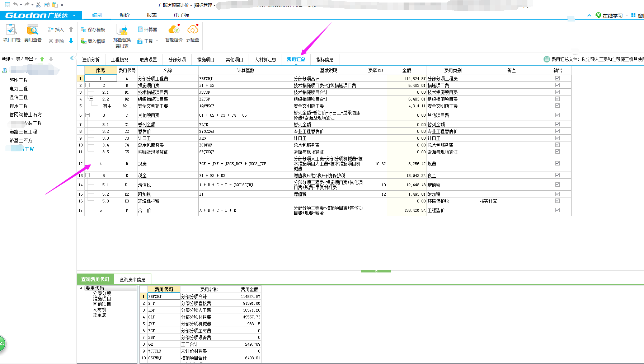The width and height of the screenshot is (644, 364).
Task: Open the 指标信息 tab
Action: 325,60
